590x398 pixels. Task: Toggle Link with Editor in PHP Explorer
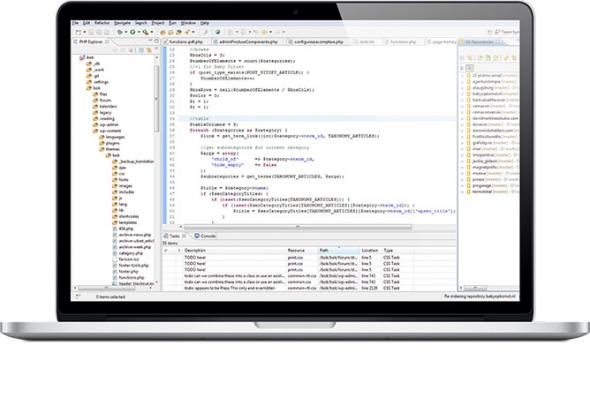149,50
